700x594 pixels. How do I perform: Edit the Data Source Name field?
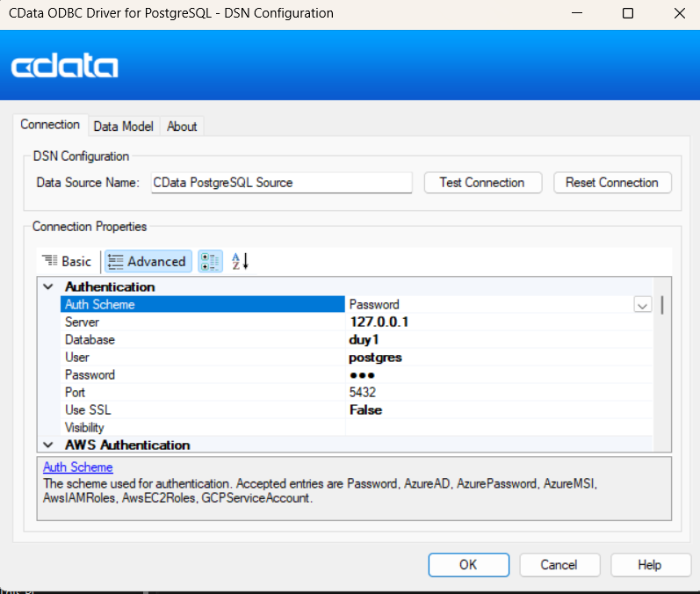281,183
